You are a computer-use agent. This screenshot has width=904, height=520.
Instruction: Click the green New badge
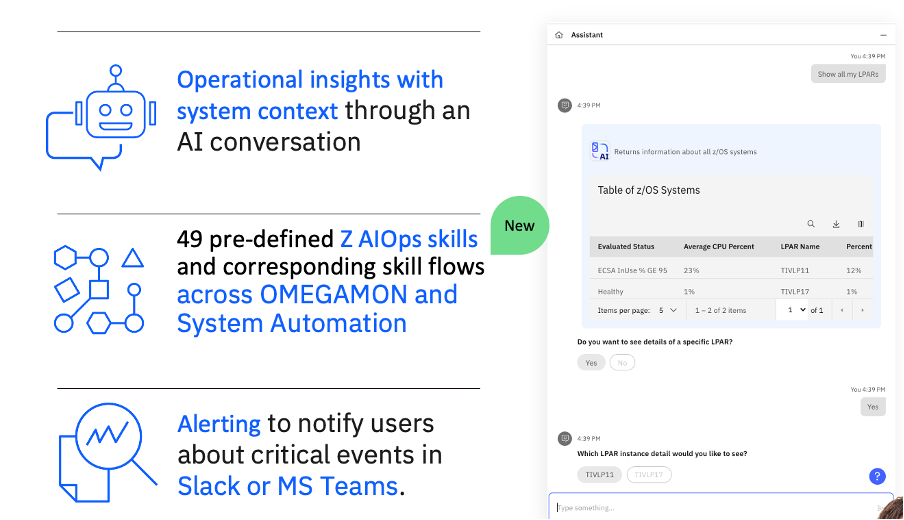(x=519, y=225)
